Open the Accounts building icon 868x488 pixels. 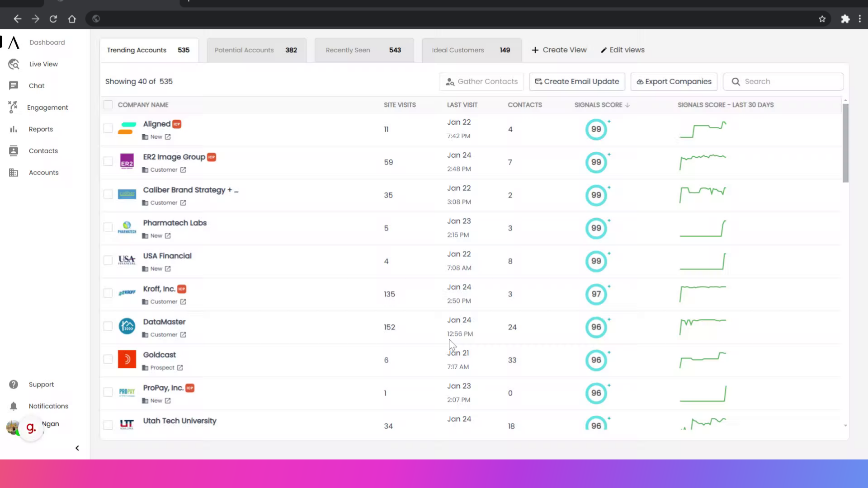click(14, 173)
